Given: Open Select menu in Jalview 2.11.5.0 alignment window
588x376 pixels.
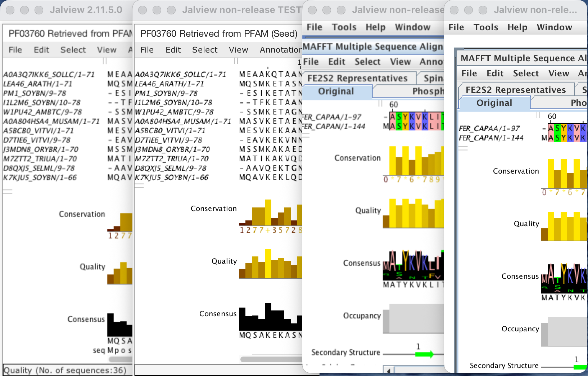Looking at the screenshot, I should click(x=73, y=50).
